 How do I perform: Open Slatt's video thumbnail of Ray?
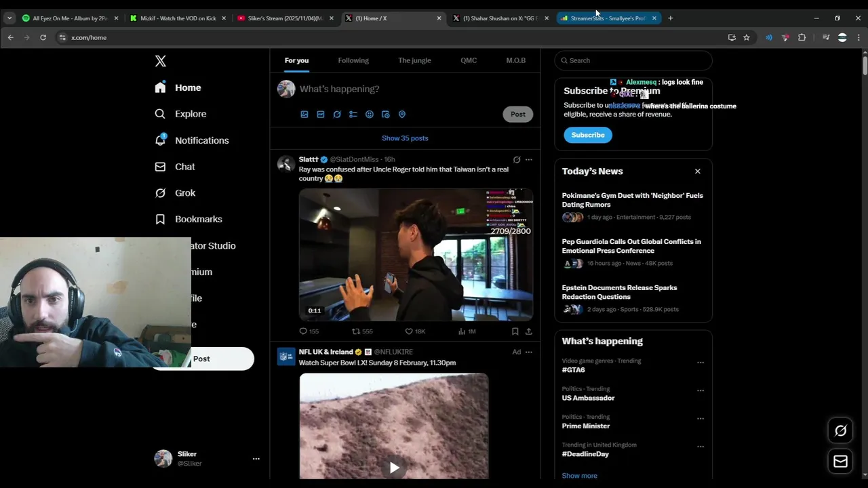tap(416, 255)
